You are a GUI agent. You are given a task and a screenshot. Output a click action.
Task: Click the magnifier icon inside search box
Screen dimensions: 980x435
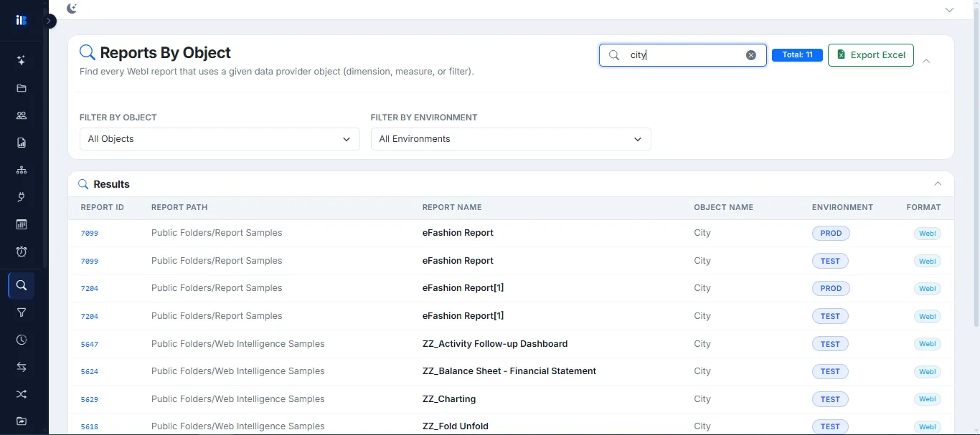[614, 55]
